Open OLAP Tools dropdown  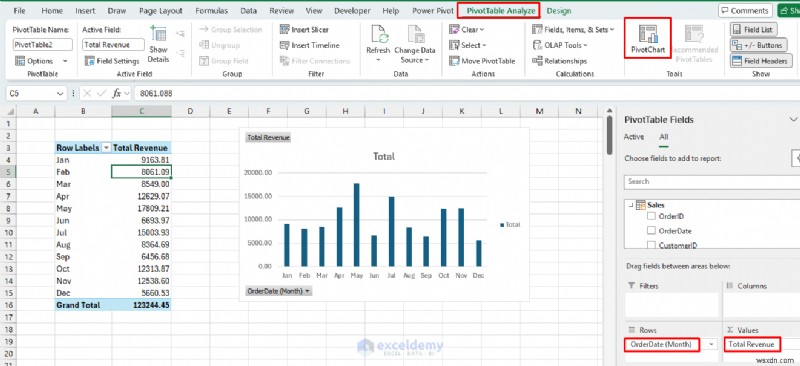tap(560, 45)
